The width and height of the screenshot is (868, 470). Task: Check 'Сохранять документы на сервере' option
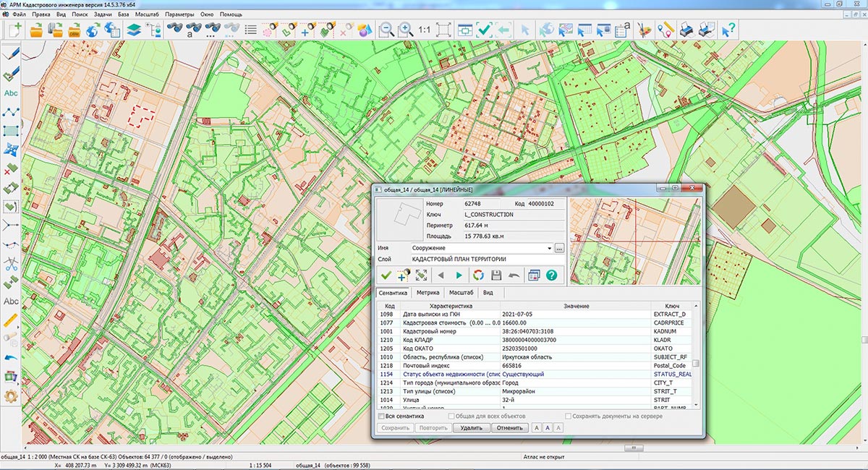pos(568,416)
